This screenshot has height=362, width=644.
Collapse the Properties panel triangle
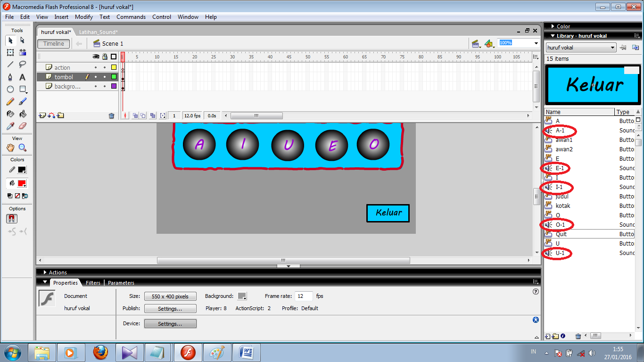[x=45, y=282]
